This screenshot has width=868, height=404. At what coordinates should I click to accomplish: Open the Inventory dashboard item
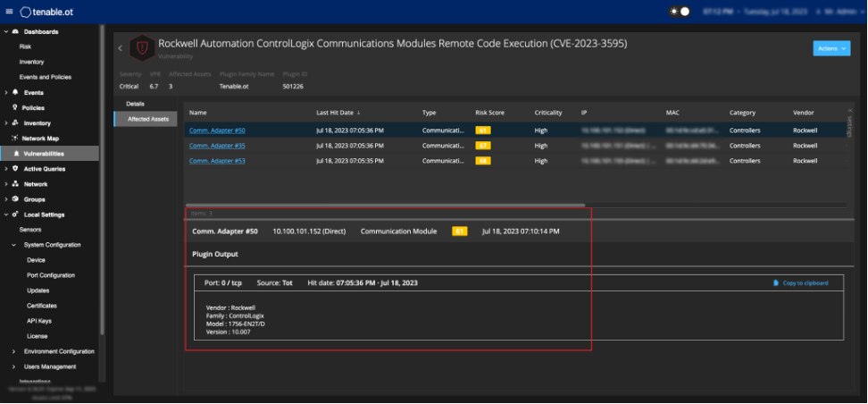[x=31, y=62]
